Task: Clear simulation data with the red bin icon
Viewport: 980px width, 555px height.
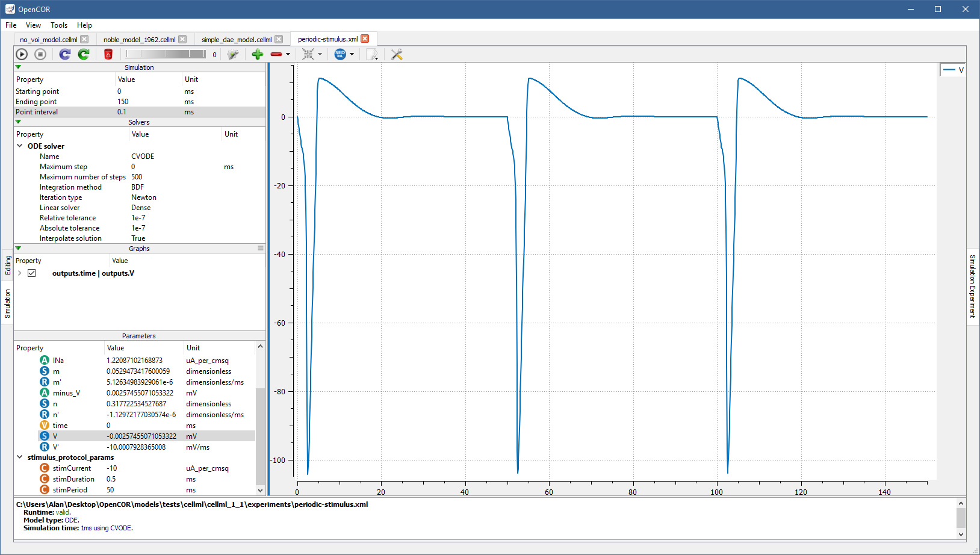Action: point(108,54)
